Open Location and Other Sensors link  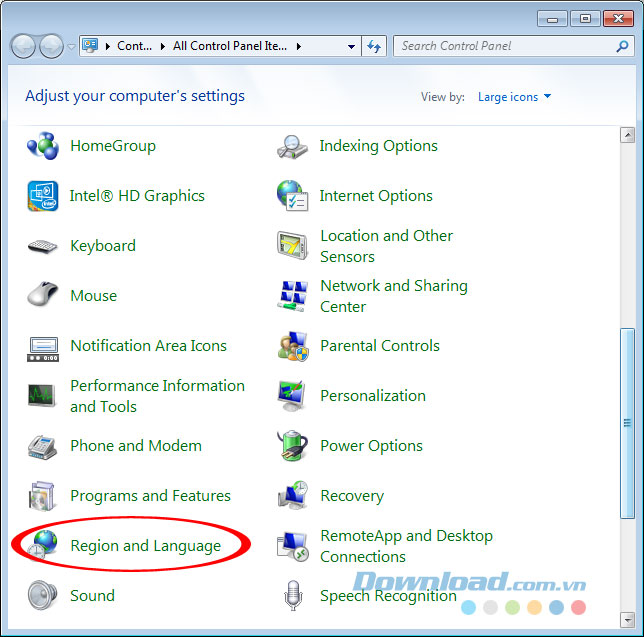[386, 246]
